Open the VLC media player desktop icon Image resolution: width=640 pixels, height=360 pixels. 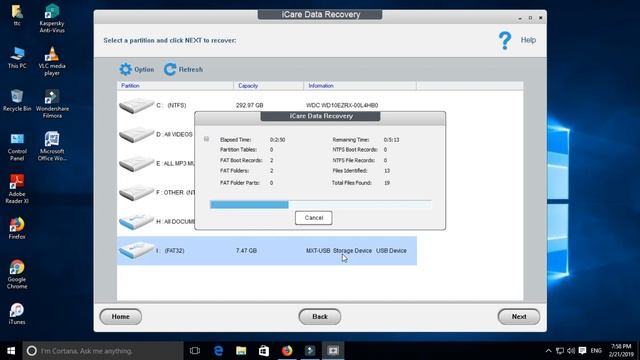52,61
